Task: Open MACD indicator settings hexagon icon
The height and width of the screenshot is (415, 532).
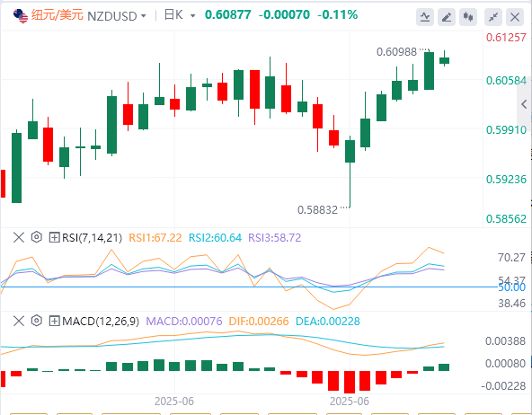Action: pyautogui.click(x=36, y=321)
